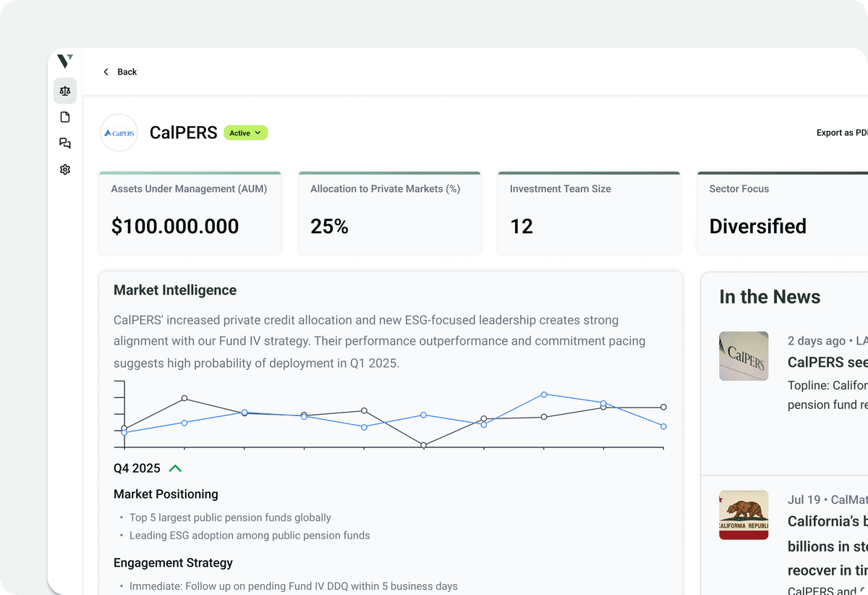Open the 'CalPERS see...' news headline
Viewport: 868px width, 595px height.
coord(827,363)
